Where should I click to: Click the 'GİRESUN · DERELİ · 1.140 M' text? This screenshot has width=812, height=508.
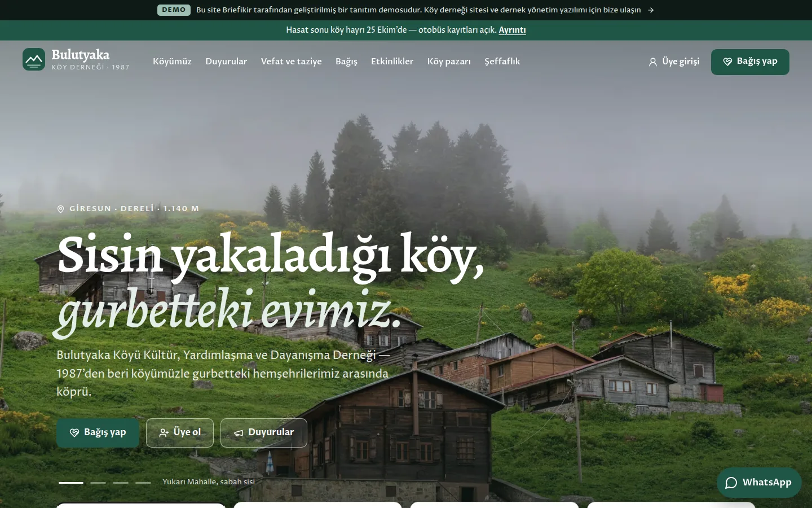(x=134, y=209)
